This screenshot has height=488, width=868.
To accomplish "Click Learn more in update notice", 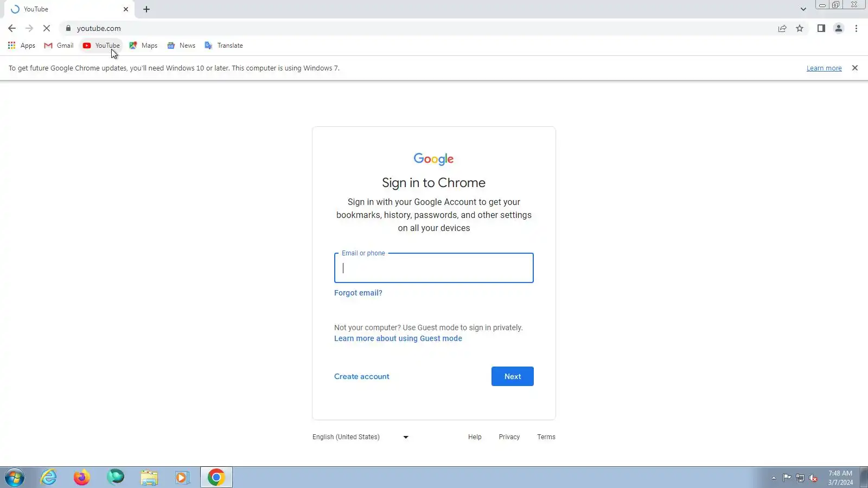I will pos(824,68).
